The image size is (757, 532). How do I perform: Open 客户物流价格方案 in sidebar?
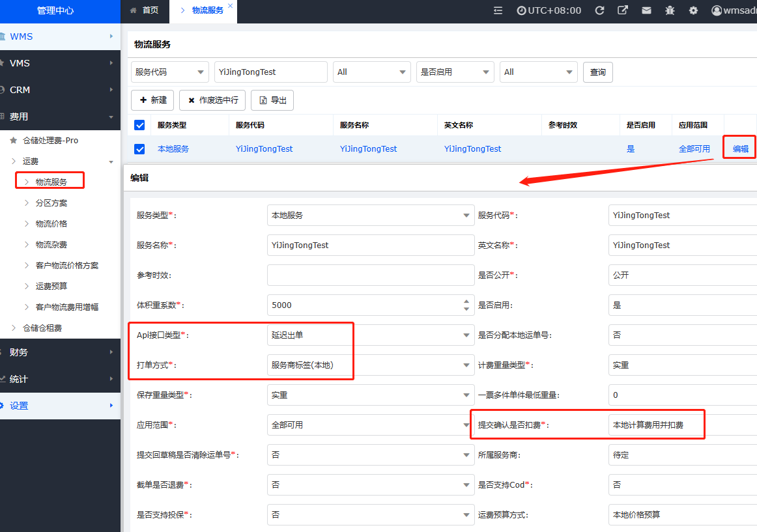coord(66,266)
